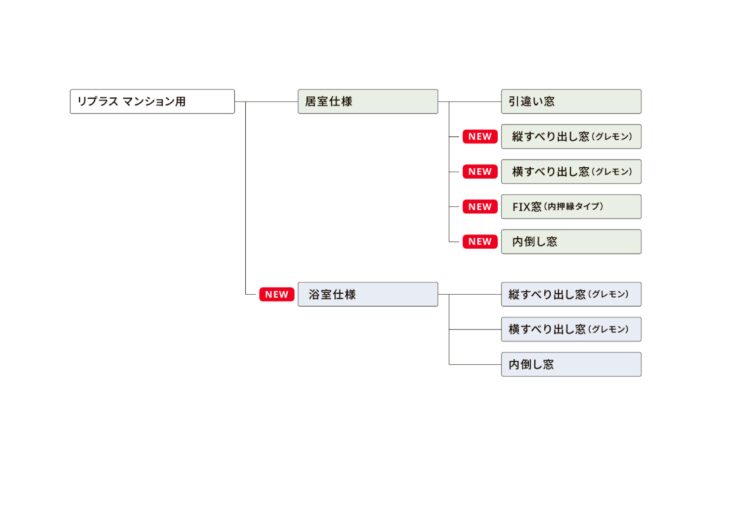
Task: Click the connector line between 浴室仕様 and 縦すべり出し窓
Action: coord(470,294)
